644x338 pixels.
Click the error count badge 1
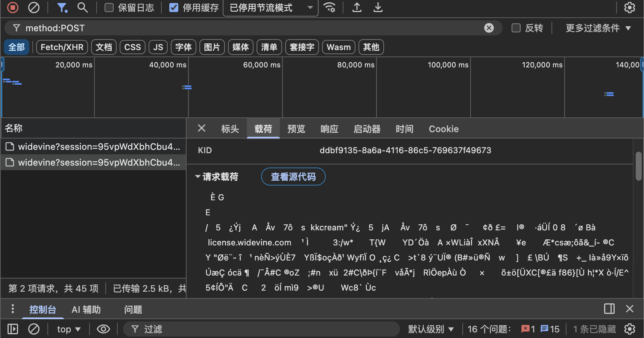[x=528, y=329]
